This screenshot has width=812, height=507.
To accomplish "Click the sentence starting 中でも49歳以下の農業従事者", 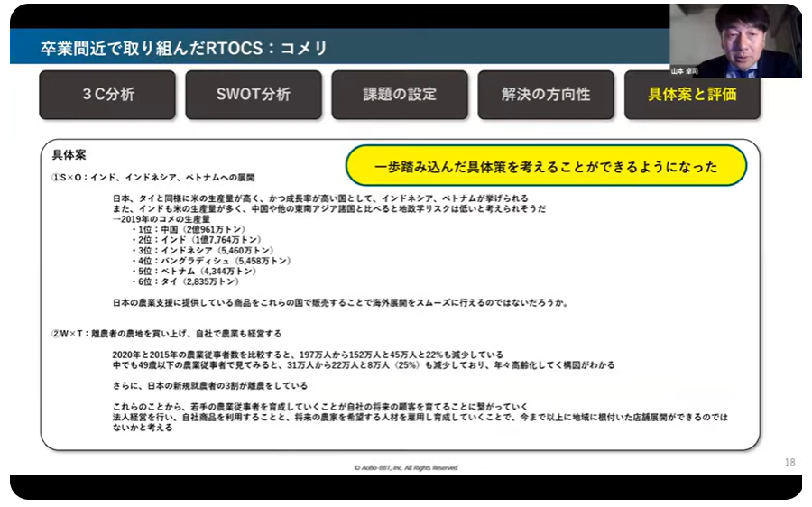I will click(364, 365).
